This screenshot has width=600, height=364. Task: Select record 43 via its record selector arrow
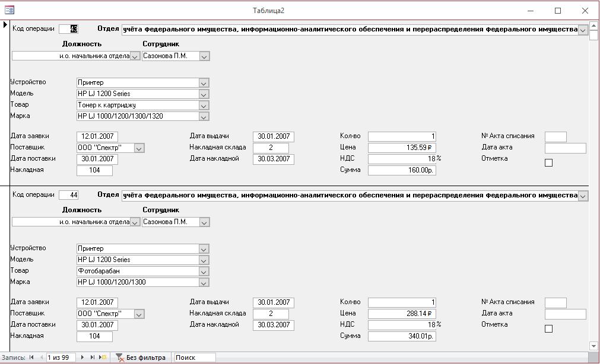click(x=5, y=25)
